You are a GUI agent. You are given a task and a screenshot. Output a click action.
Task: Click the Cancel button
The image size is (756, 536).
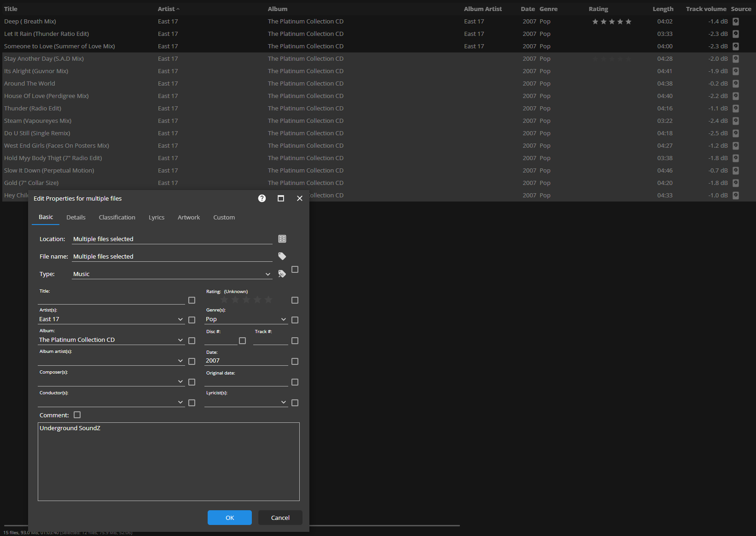[x=280, y=518]
